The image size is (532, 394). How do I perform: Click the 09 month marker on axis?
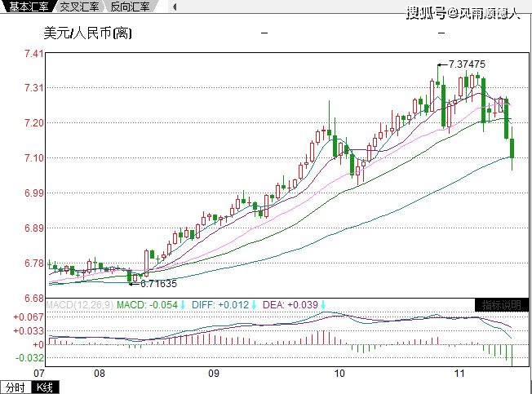coord(214,374)
